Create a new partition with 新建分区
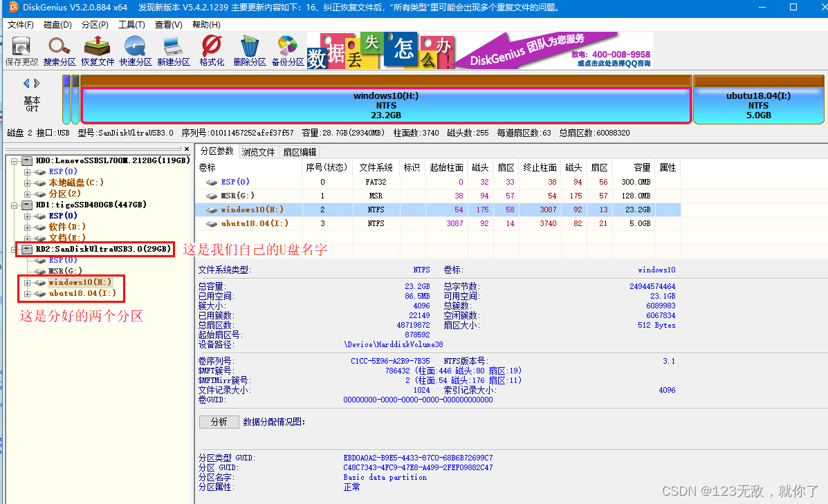Image resolution: width=828 pixels, height=504 pixels. [173, 51]
